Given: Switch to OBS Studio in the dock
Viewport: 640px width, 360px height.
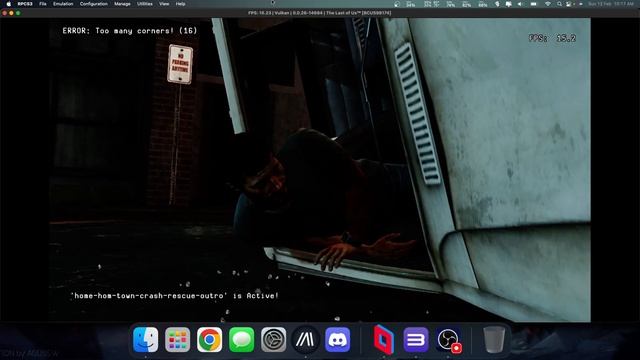Looking at the screenshot, I should pos(448,340).
